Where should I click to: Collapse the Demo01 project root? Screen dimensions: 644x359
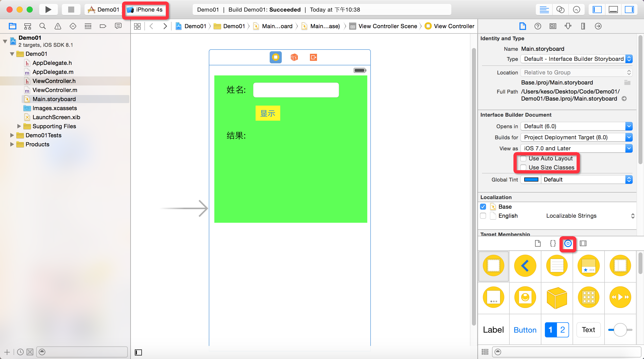pos(5,41)
